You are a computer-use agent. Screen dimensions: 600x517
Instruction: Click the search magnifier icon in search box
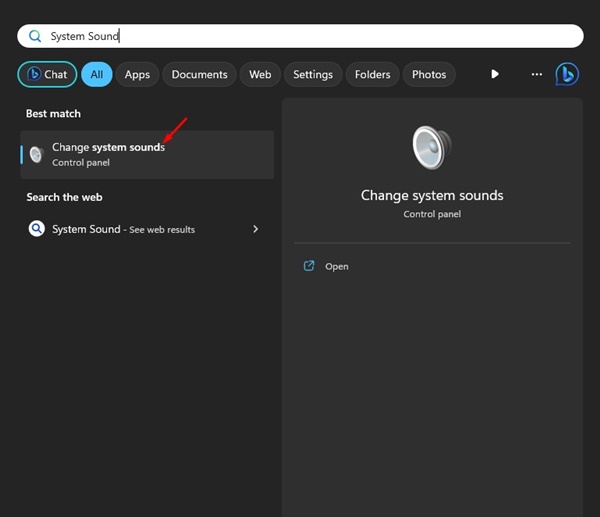point(35,36)
